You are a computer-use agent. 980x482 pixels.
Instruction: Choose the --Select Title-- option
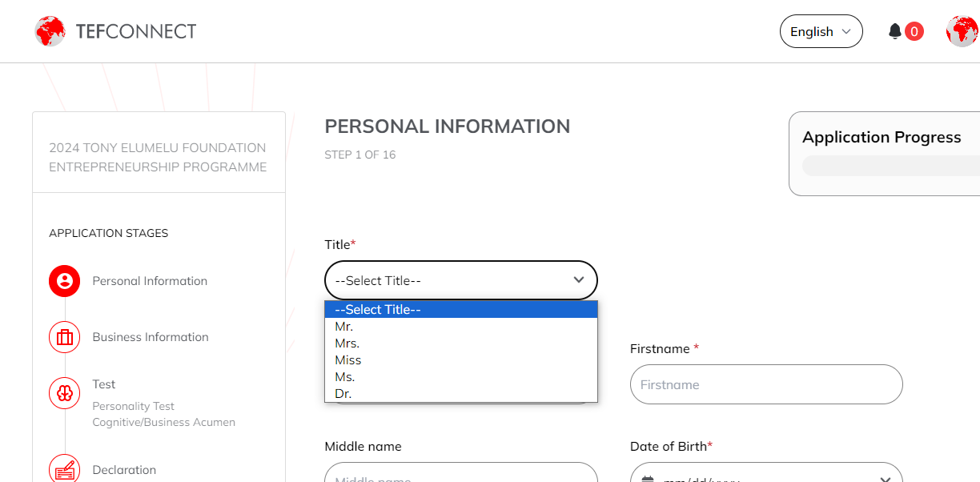(x=461, y=310)
